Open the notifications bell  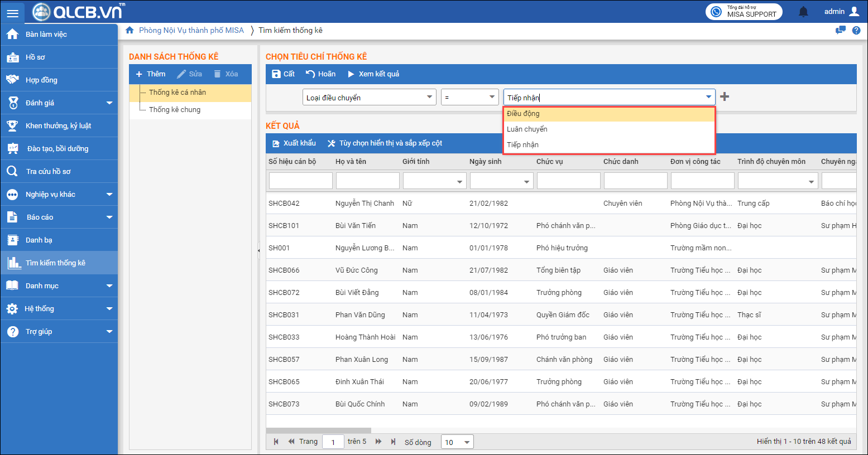(x=803, y=12)
